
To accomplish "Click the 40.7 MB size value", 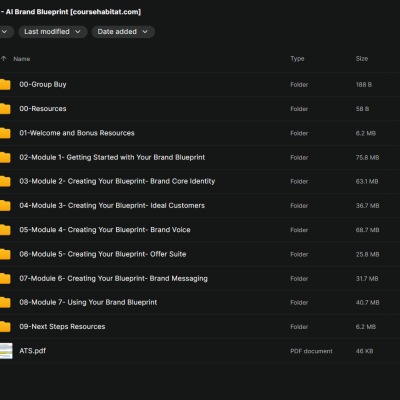I will pyautogui.click(x=367, y=303).
